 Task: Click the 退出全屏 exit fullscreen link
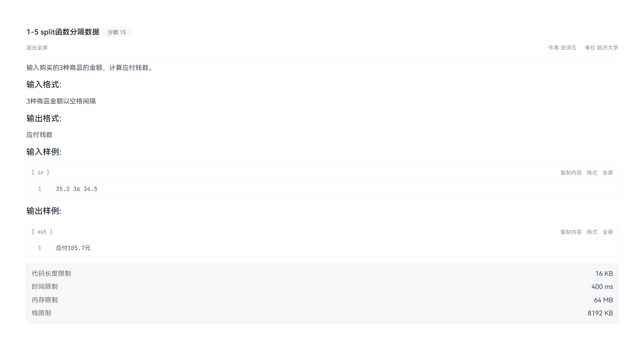(x=37, y=48)
